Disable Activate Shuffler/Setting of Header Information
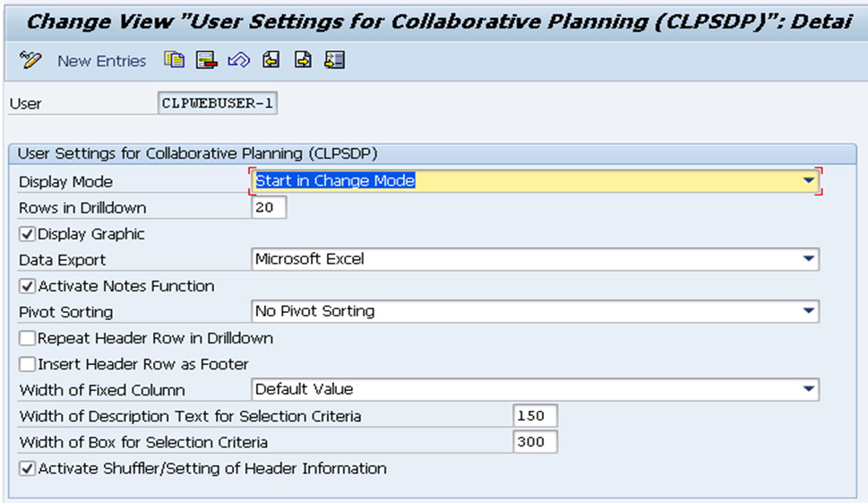 [x=27, y=468]
